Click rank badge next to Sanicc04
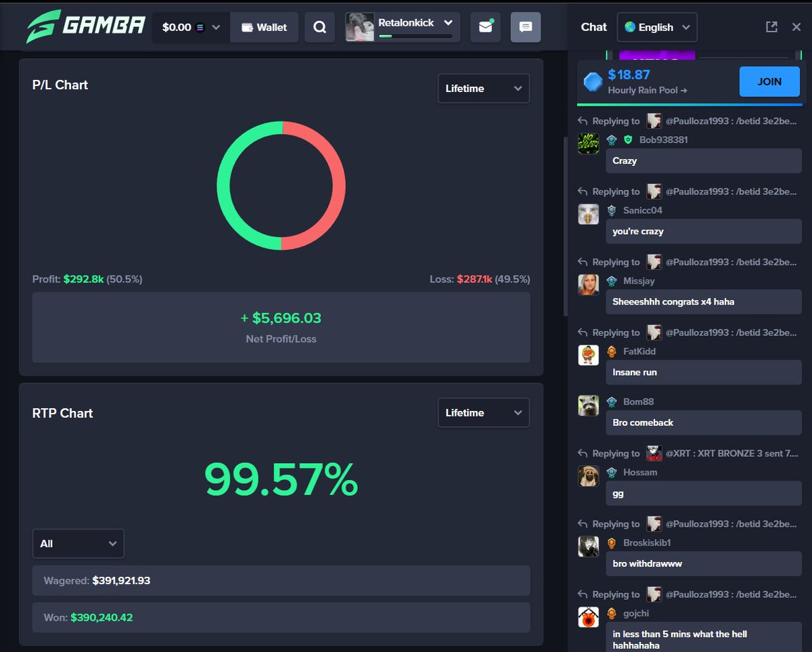 (612, 211)
